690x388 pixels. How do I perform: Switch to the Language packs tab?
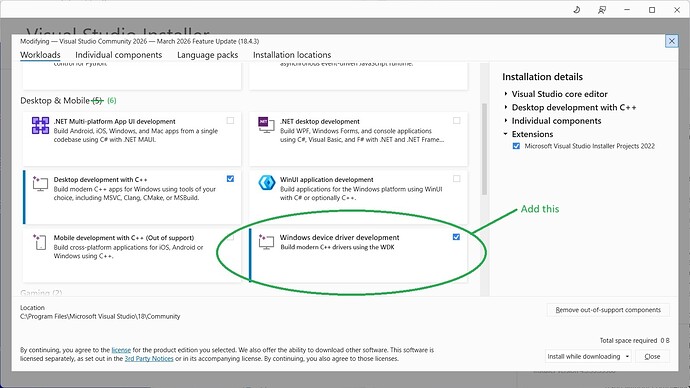coord(207,55)
